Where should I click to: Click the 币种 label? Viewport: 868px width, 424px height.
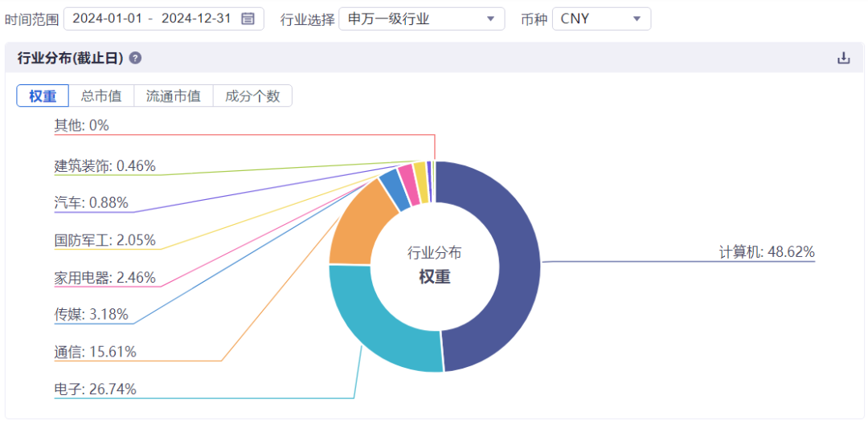click(x=534, y=20)
